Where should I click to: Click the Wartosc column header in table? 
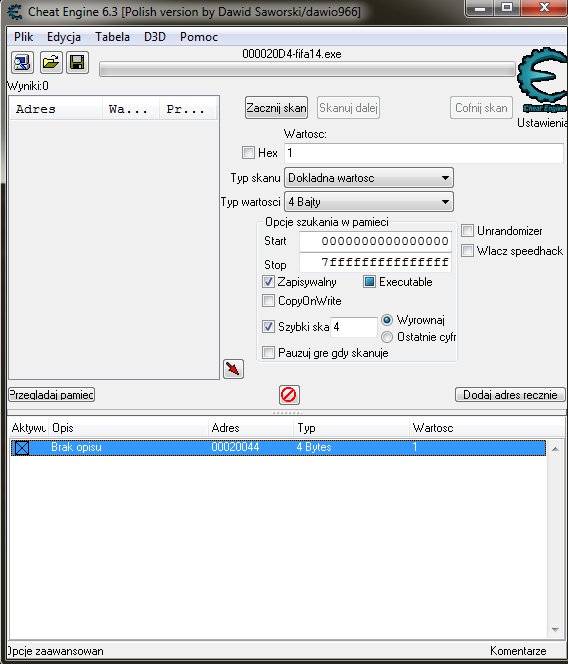coord(487,428)
